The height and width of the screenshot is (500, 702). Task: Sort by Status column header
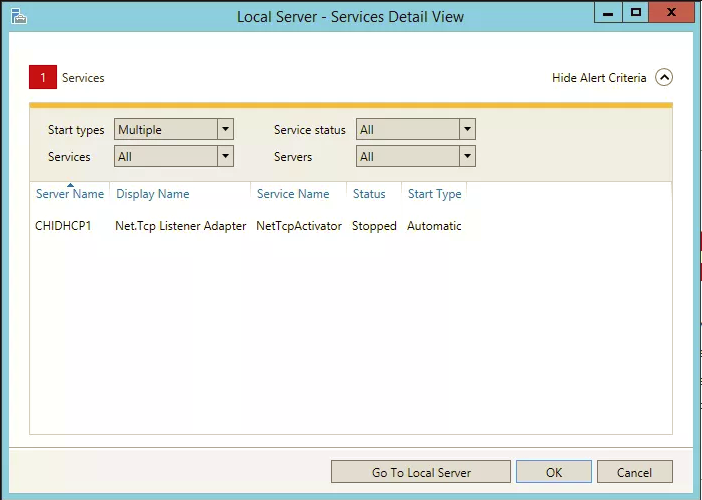369,194
